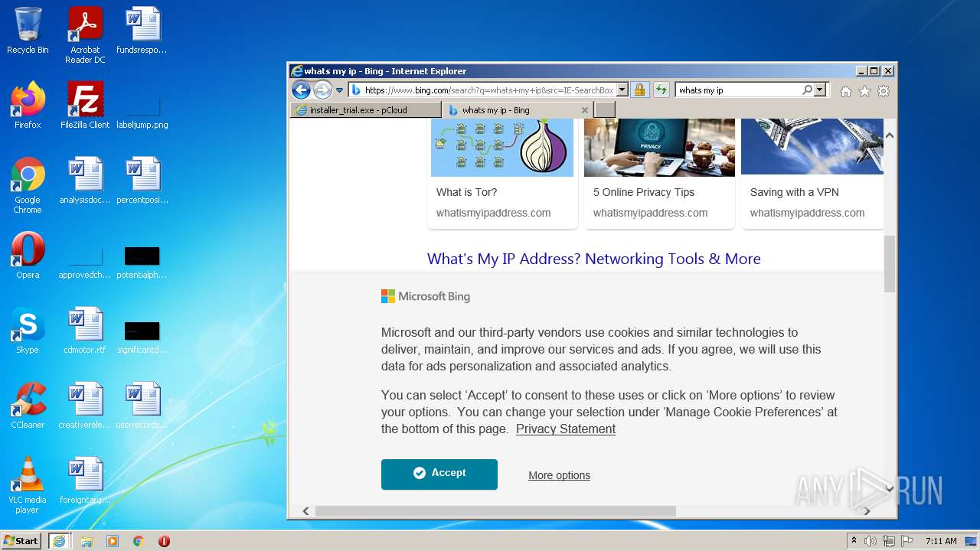The width and height of the screenshot is (980, 551).
Task: Click the search magnifier icon
Action: click(x=807, y=90)
